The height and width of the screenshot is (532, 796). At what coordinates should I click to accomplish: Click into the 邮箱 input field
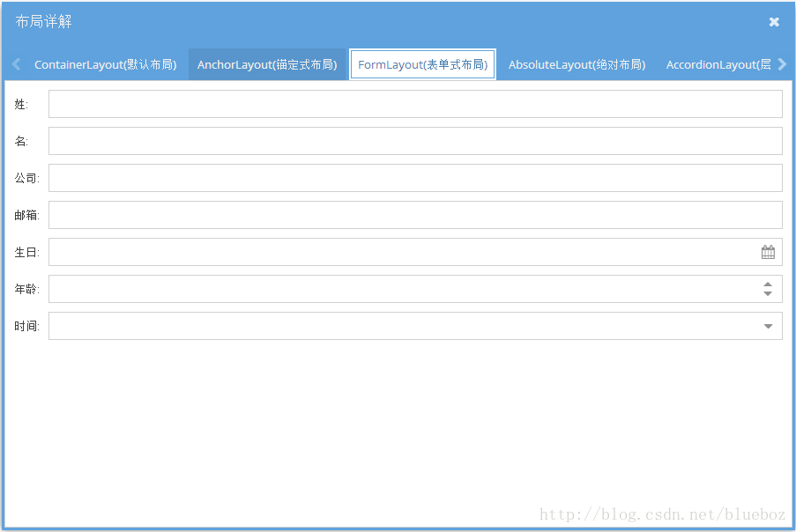pyautogui.click(x=415, y=215)
